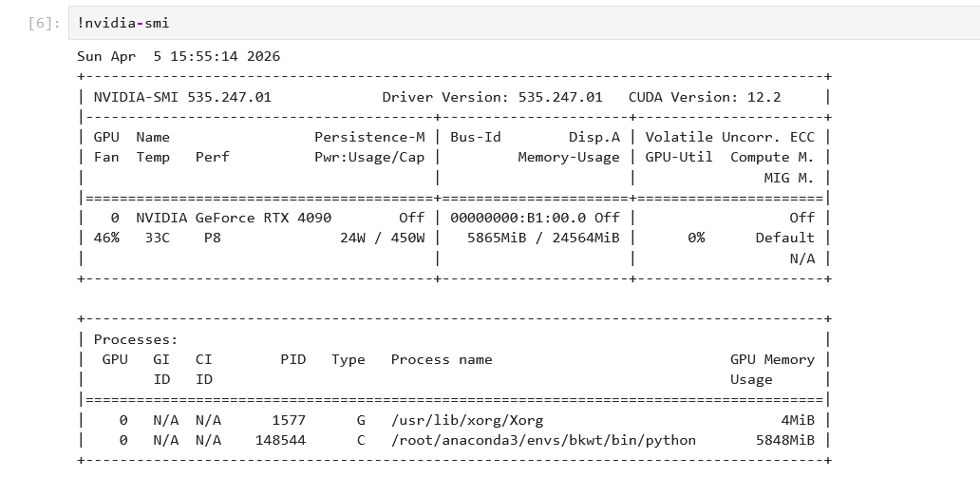Click the bus ID 00000000:B1:00.0

518,218
